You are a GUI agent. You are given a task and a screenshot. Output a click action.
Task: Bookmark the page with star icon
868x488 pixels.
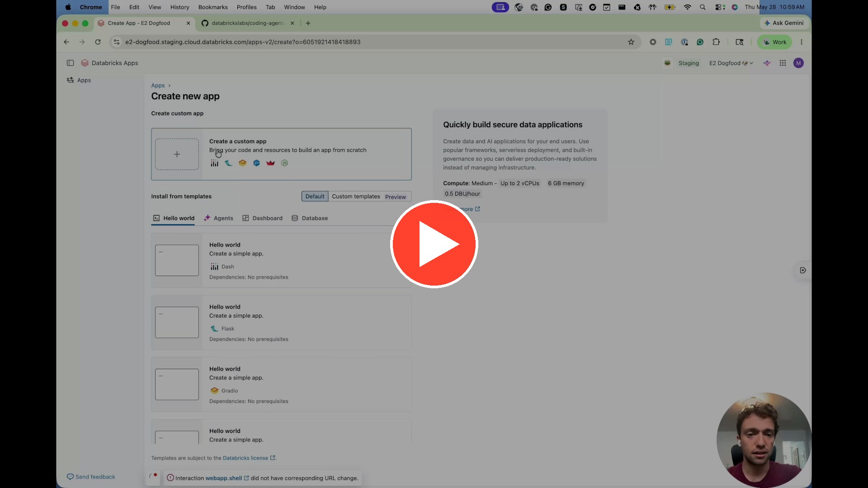[631, 42]
